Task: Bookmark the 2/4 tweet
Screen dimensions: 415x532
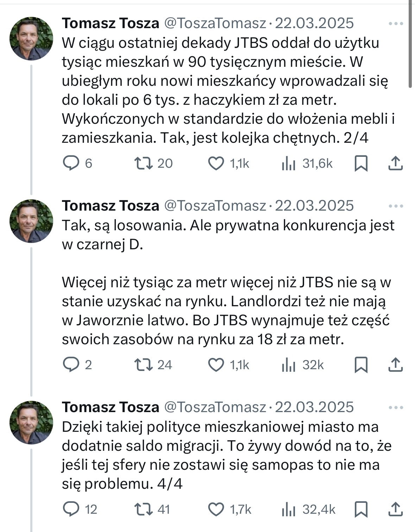Action: tap(361, 163)
